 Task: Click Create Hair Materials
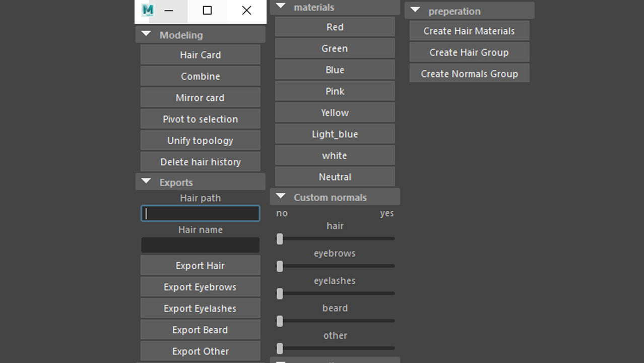pos(469,31)
